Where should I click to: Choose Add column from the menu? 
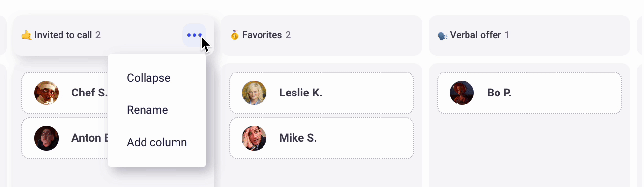click(x=157, y=142)
